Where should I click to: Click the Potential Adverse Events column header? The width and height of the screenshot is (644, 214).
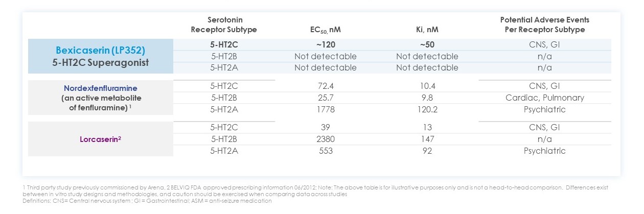coord(544,25)
